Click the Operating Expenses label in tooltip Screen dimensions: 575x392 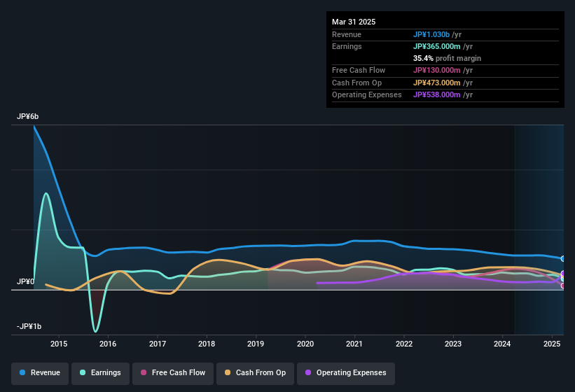367,95
